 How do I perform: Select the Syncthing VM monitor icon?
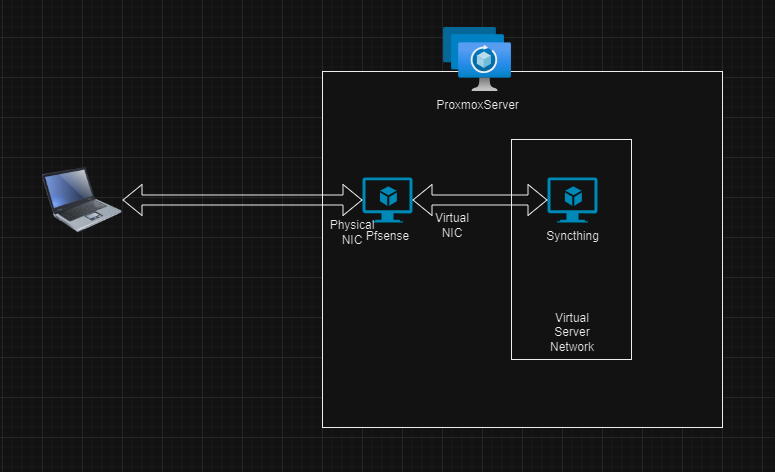pyautogui.click(x=572, y=200)
